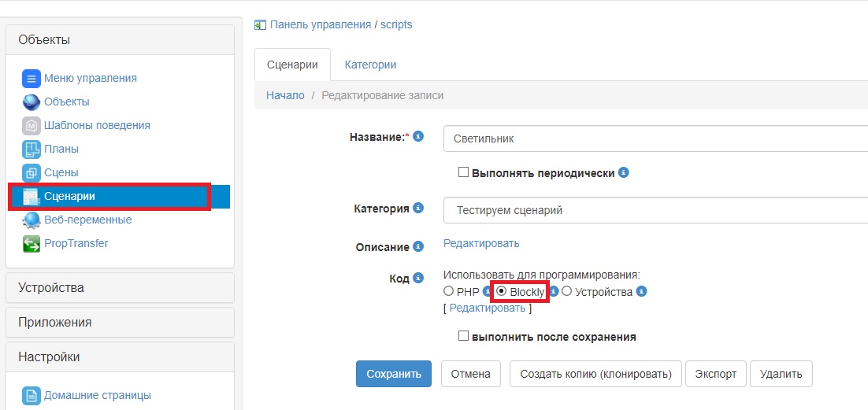Open the Меню управления sidebar icon

pos(32,79)
